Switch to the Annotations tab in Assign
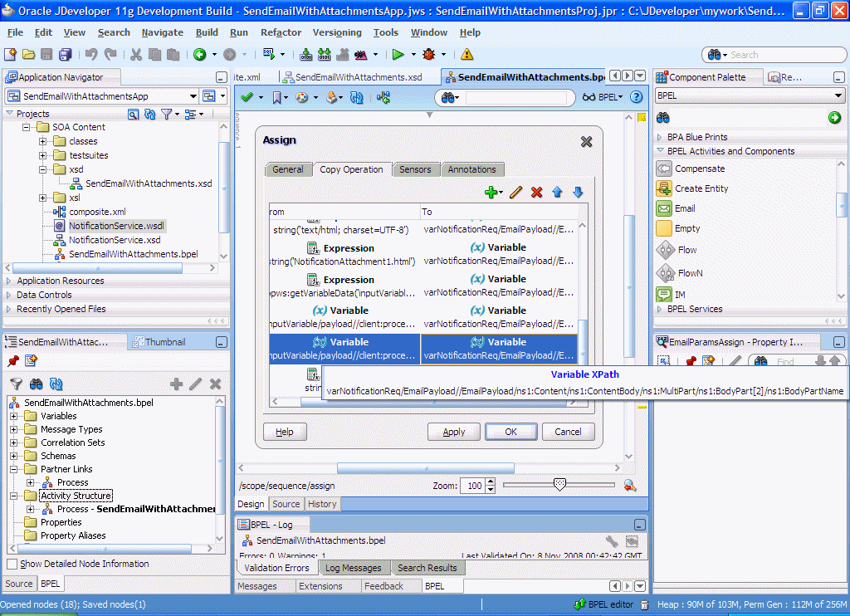Image resolution: width=850 pixels, height=616 pixels. (472, 169)
